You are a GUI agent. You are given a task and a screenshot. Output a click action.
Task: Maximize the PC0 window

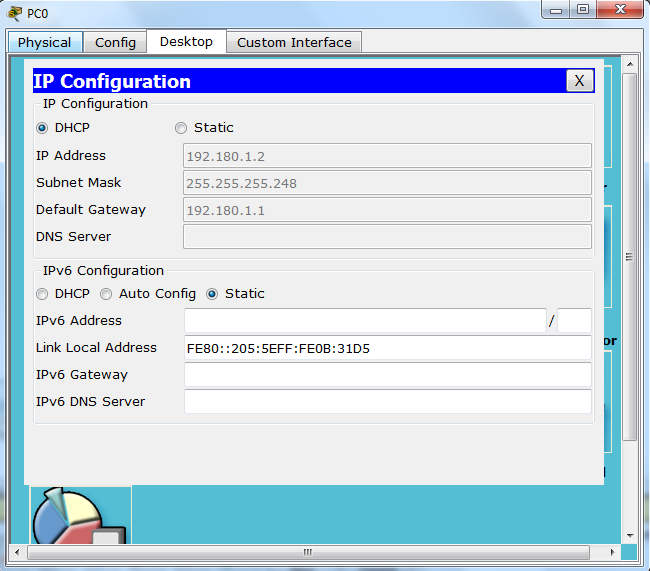click(583, 10)
